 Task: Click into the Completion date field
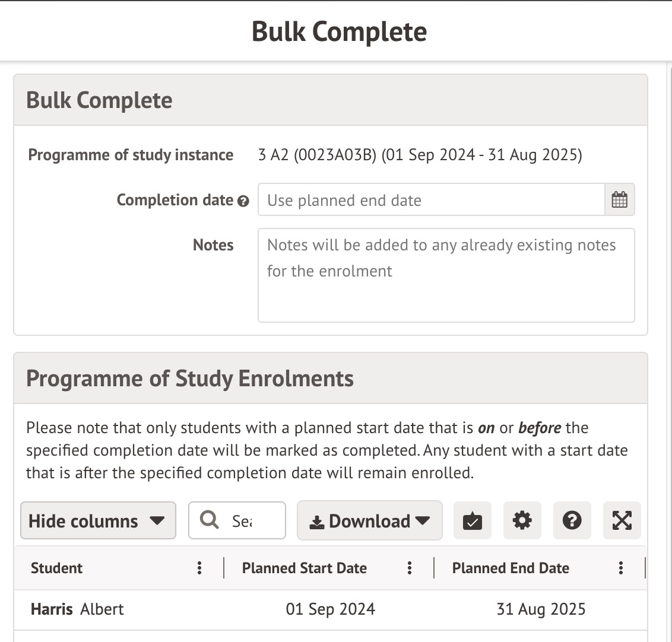pyautogui.click(x=431, y=200)
